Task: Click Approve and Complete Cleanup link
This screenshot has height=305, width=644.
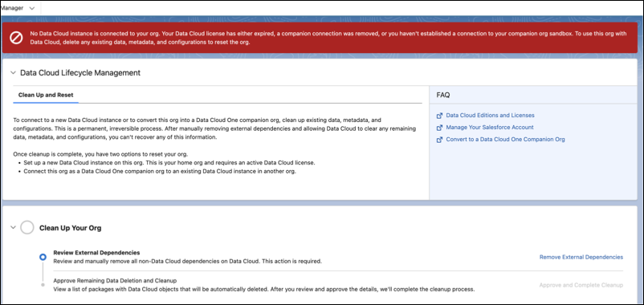Action: pyautogui.click(x=581, y=285)
